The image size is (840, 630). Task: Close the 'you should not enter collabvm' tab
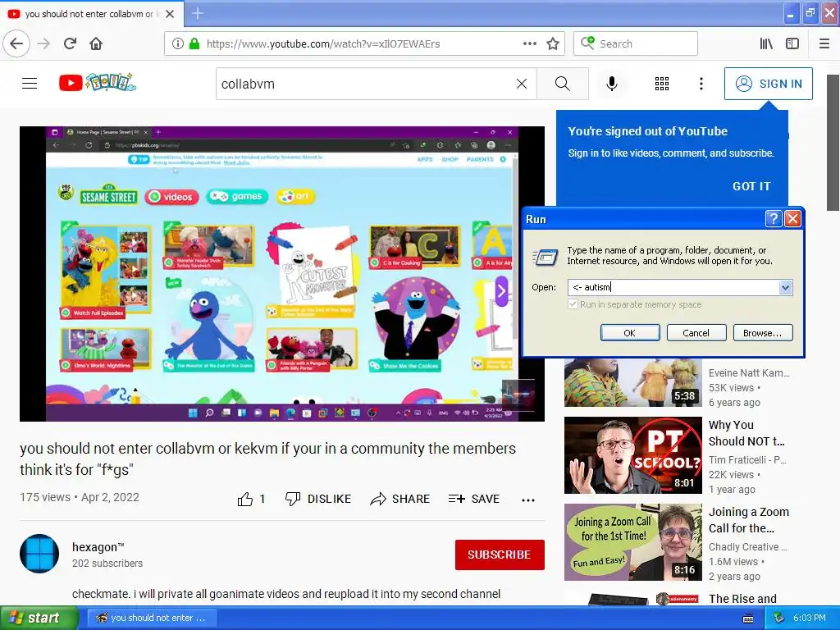(170, 14)
